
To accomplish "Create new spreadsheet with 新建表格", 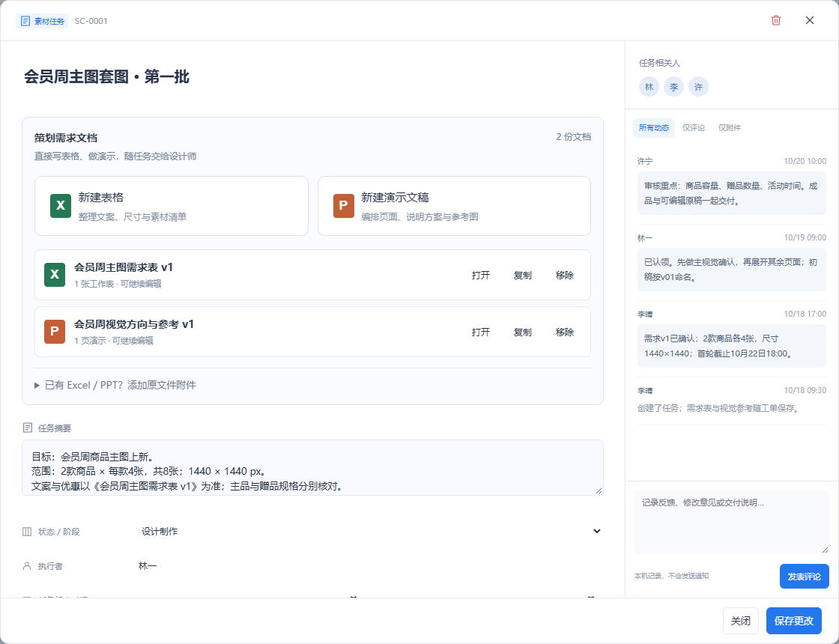I will 172,206.
